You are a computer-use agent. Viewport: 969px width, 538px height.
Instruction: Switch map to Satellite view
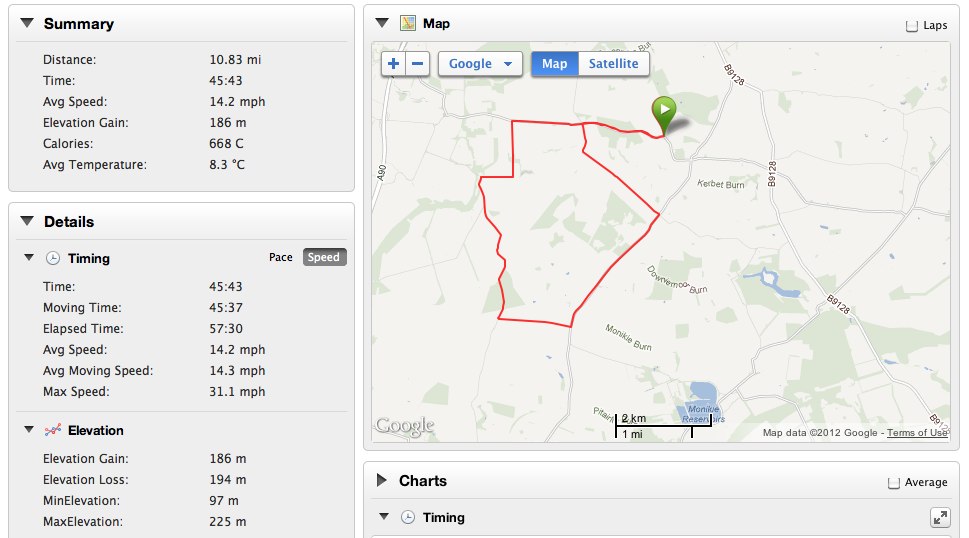[x=613, y=64]
